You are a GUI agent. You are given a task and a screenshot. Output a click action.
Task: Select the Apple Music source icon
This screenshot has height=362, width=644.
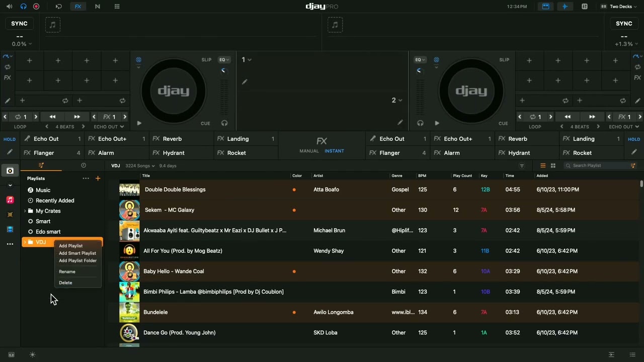tap(10, 200)
